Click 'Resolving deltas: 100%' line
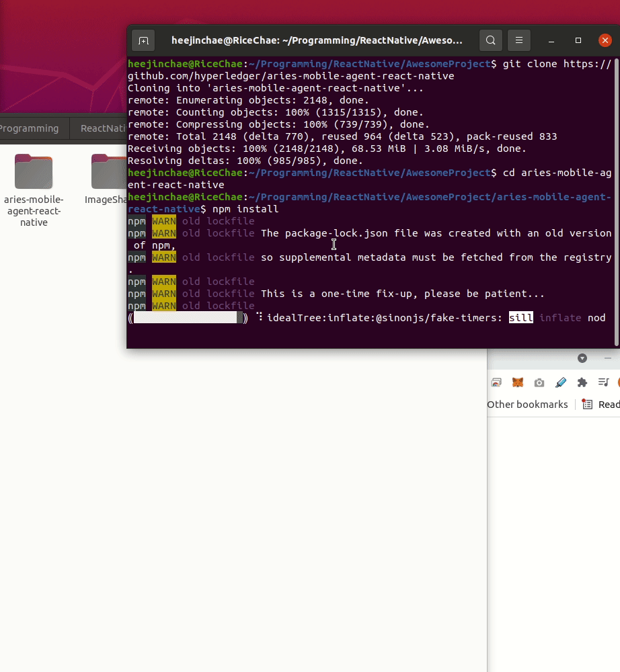The height and width of the screenshot is (672, 620). [x=245, y=161]
